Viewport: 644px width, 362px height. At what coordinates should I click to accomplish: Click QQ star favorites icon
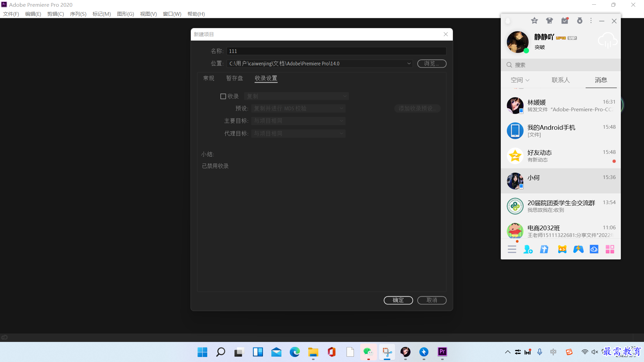click(534, 21)
